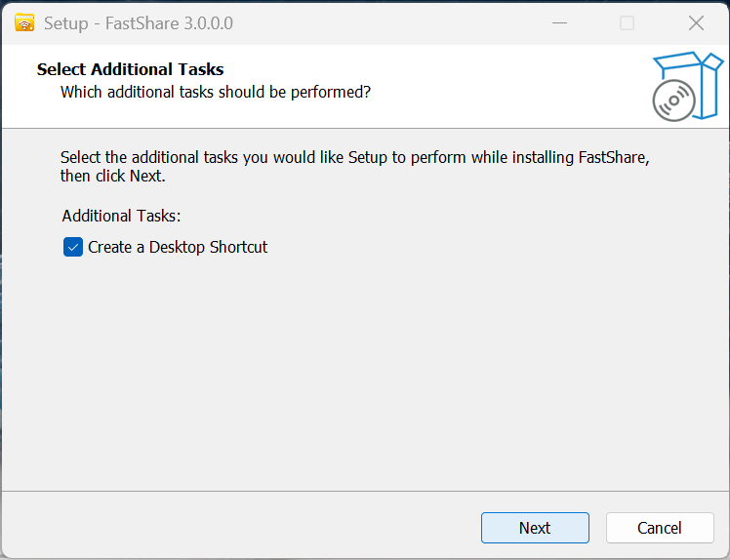Click the FastShare icon in the title bar

click(25, 22)
